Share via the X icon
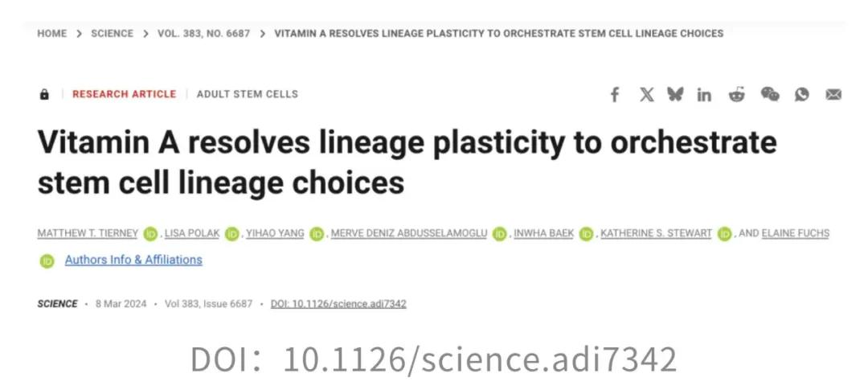This screenshot has height=386, width=868. [646, 95]
